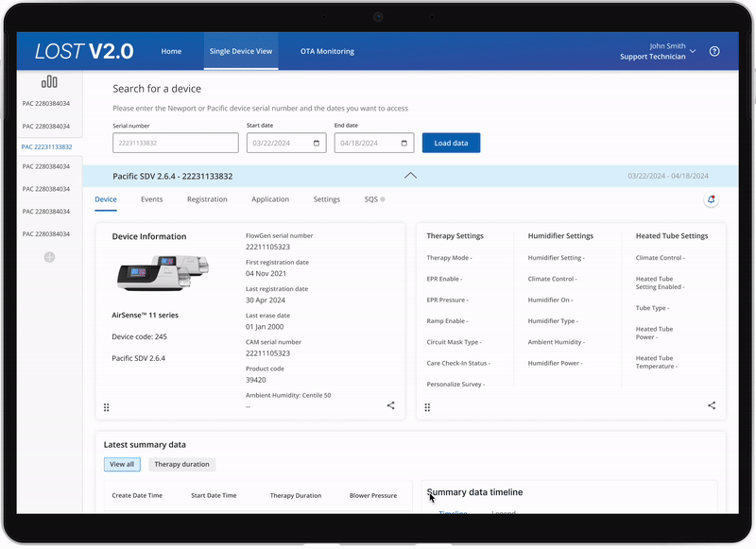Focus the End date field
This screenshot has width=756, height=549.
(x=374, y=143)
